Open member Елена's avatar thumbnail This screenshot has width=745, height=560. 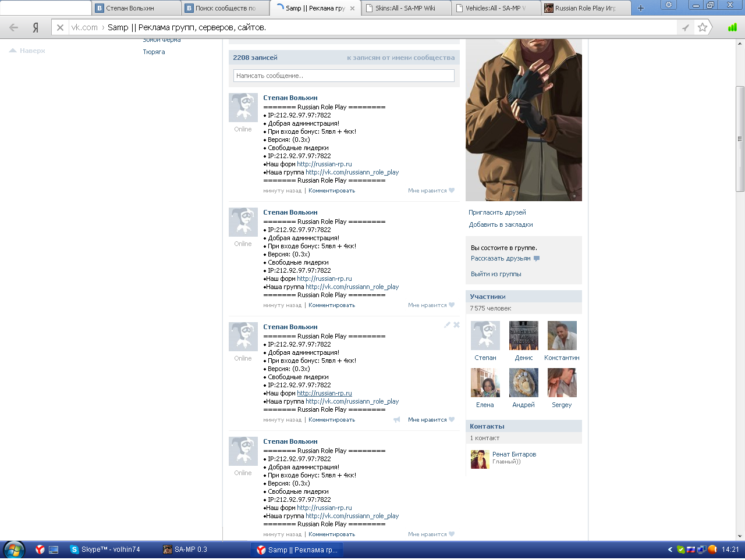click(485, 383)
